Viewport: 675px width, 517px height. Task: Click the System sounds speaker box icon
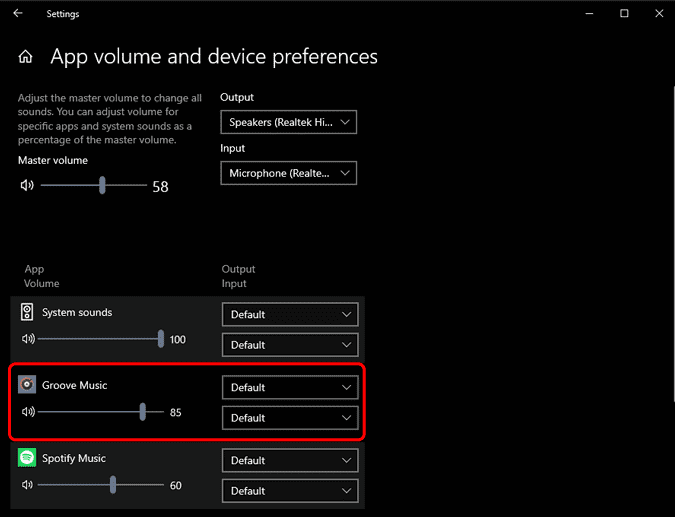click(27, 312)
